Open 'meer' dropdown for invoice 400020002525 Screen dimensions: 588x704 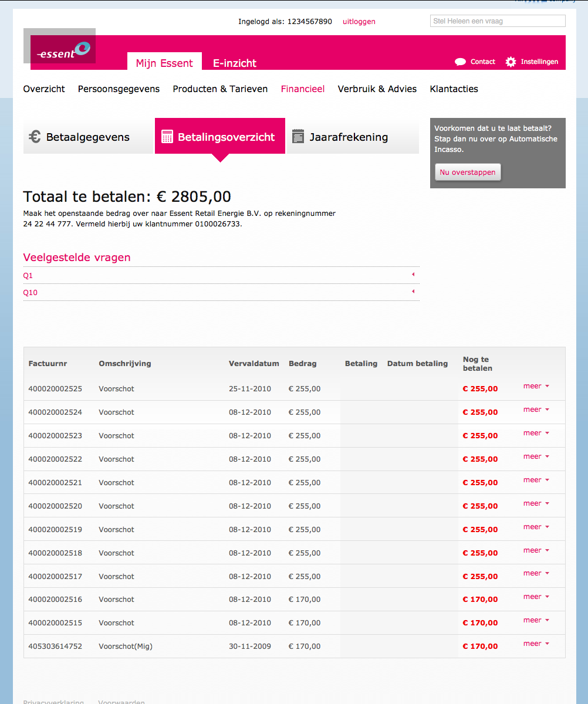click(536, 386)
